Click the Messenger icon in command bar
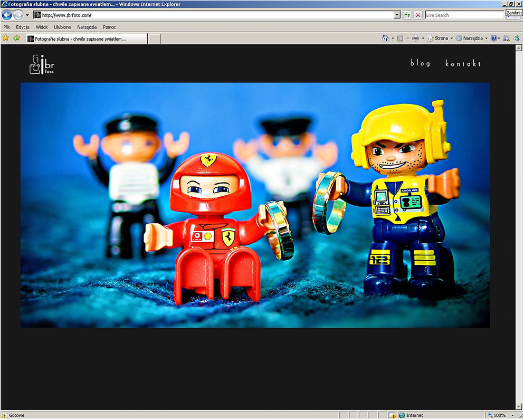The height and width of the screenshot is (420, 524). (x=517, y=38)
